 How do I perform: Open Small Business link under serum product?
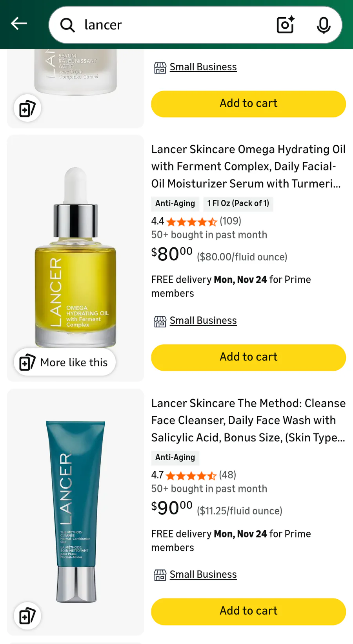[203, 67]
